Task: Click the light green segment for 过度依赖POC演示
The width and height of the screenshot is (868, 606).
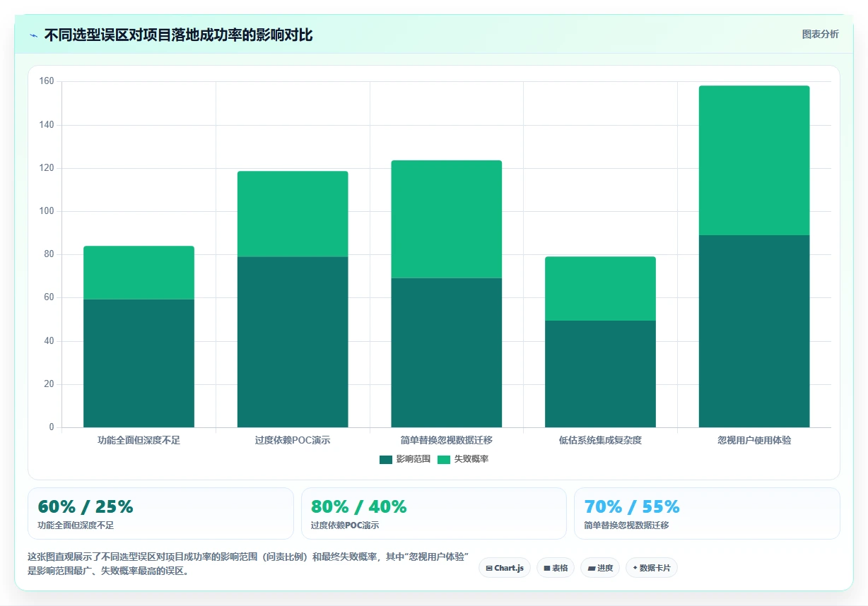Action: point(293,213)
